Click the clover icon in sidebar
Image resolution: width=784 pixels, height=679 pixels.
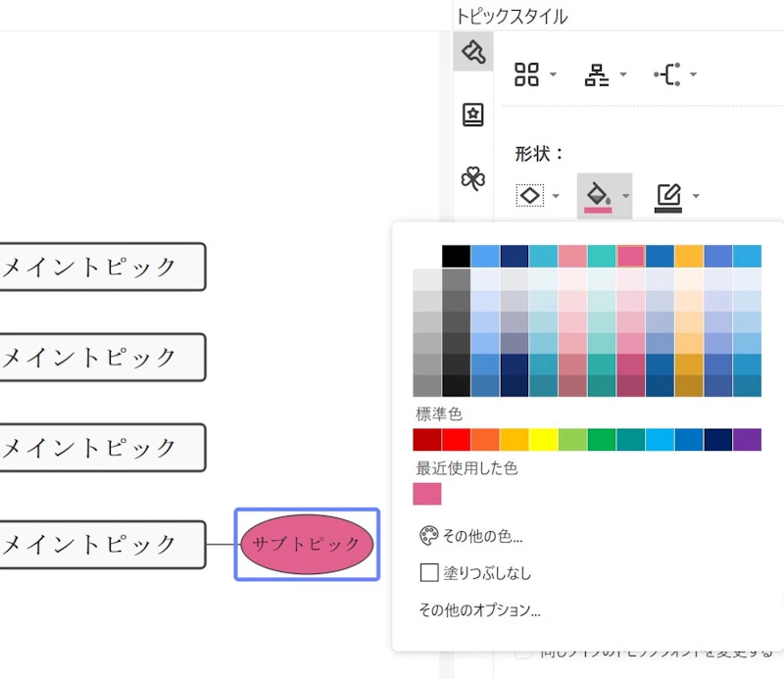coord(473,178)
